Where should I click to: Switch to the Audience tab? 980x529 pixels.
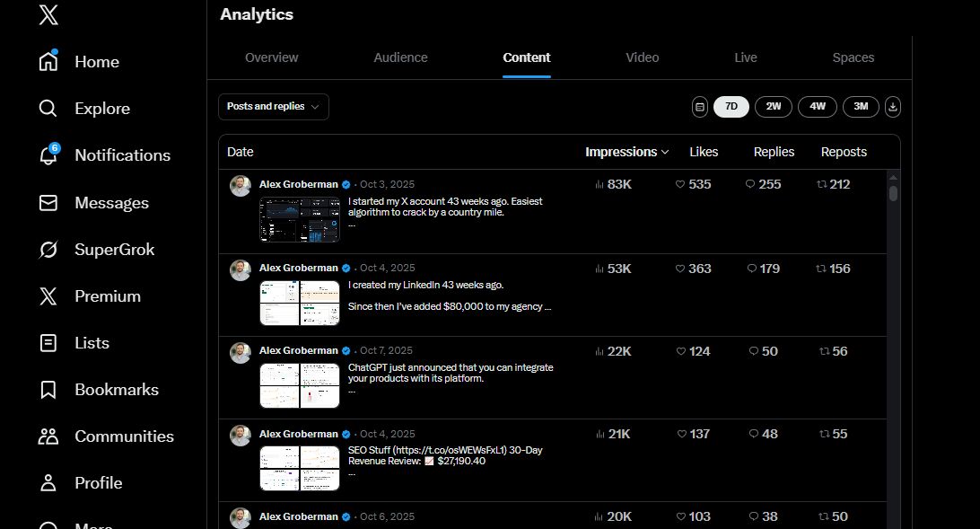tap(400, 57)
